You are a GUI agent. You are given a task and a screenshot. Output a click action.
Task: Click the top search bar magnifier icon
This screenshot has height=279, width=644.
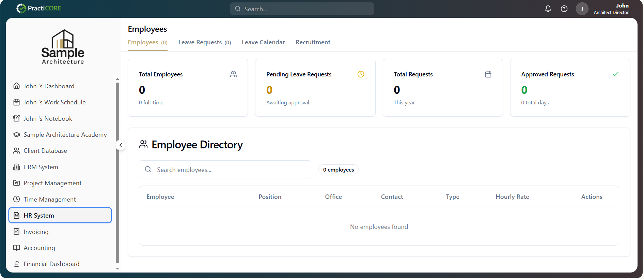tap(238, 9)
